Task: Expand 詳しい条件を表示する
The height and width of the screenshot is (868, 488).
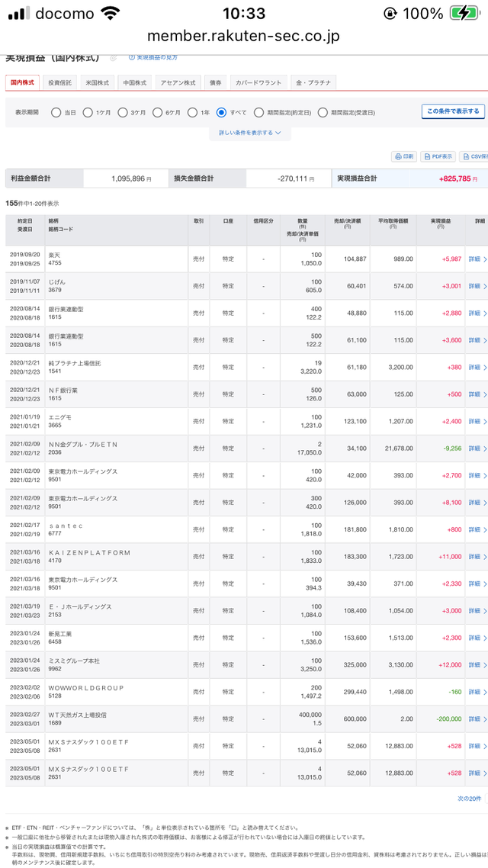Action: click(x=250, y=133)
